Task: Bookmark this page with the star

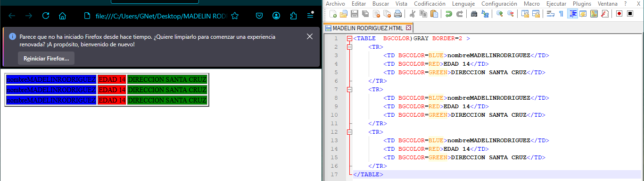Action: (x=235, y=16)
